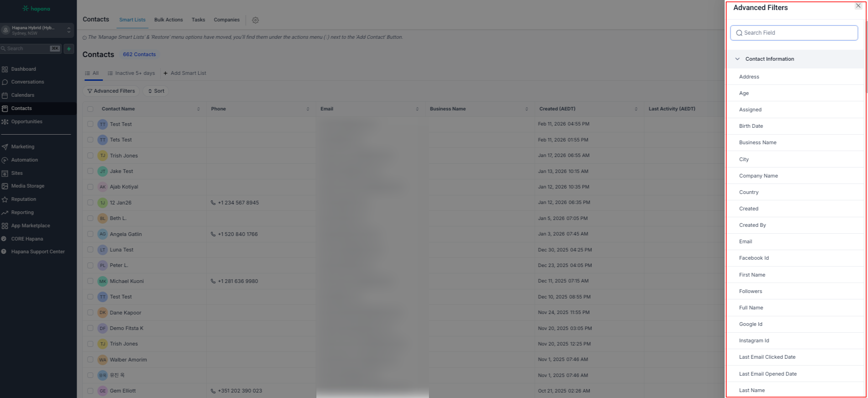
Task: Close the Advanced Filters panel
Action: pyautogui.click(x=858, y=6)
